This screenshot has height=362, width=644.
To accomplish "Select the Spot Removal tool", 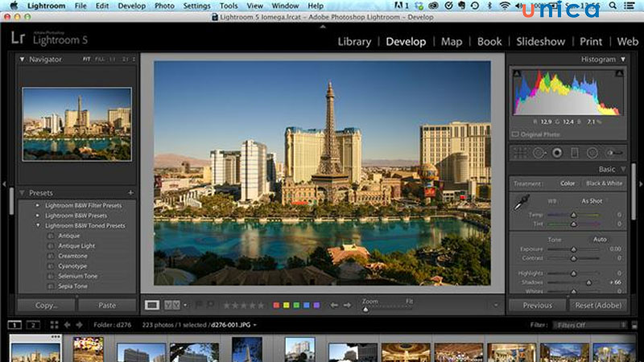I will (x=539, y=153).
